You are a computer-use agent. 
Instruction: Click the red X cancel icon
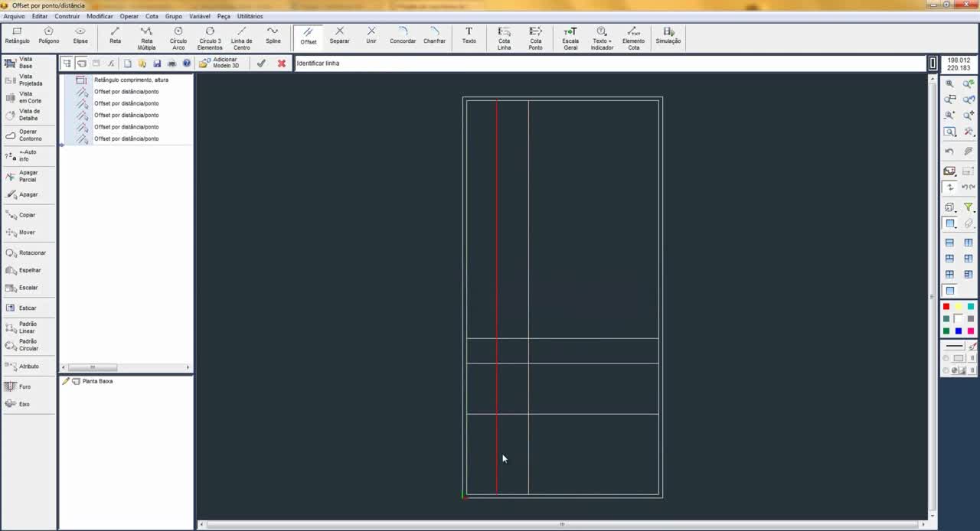(282, 64)
